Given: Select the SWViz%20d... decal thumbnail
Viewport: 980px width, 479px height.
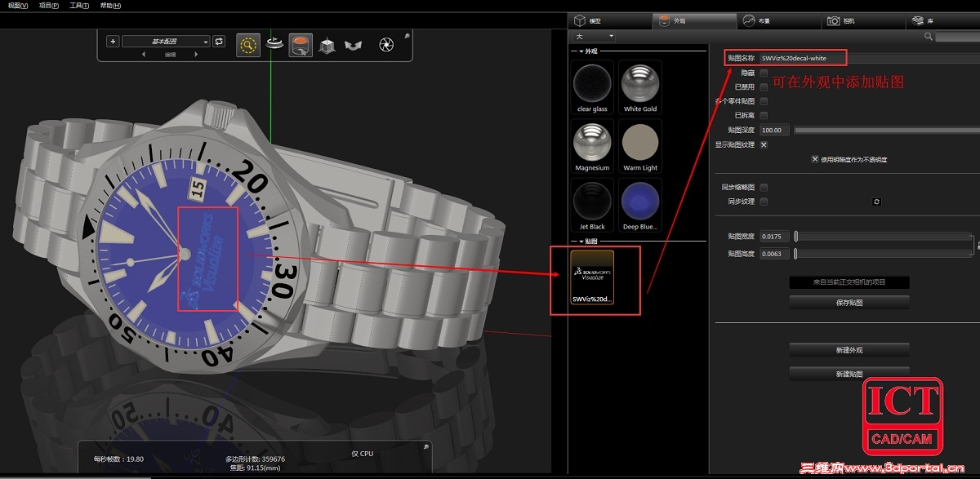Looking at the screenshot, I should click(x=592, y=277).
